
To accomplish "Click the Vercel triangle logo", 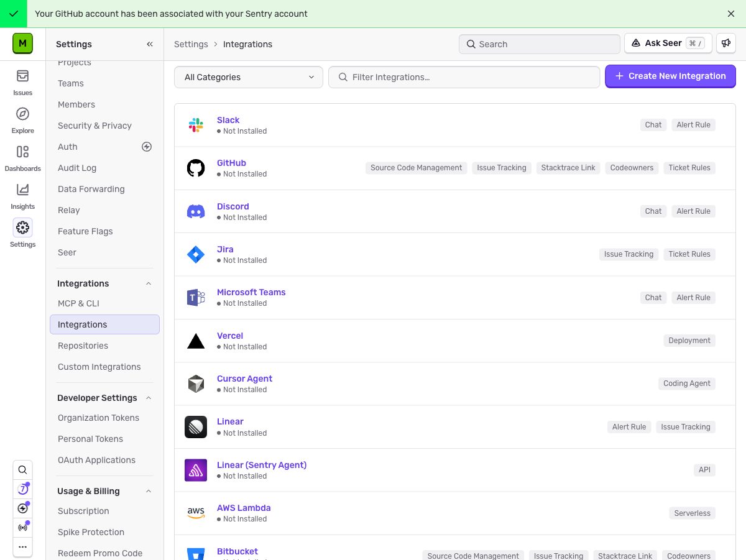I will coord(196,341).
